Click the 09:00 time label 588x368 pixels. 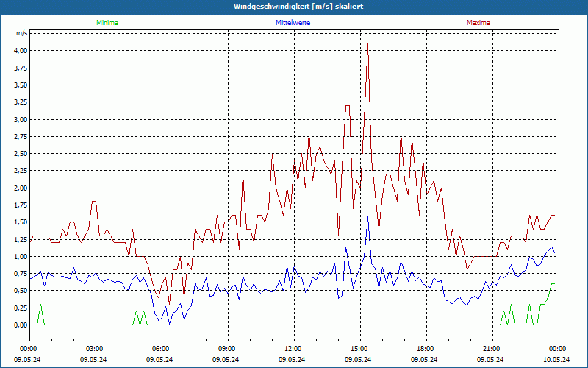click(x=227, y=348)
